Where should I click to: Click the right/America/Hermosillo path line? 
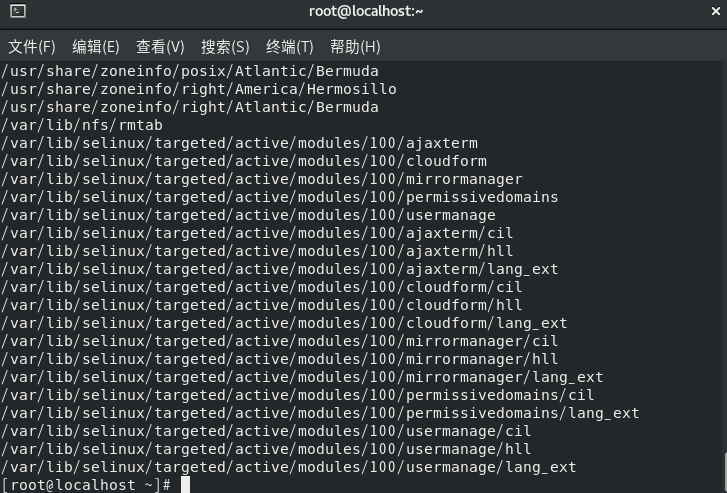198,90
